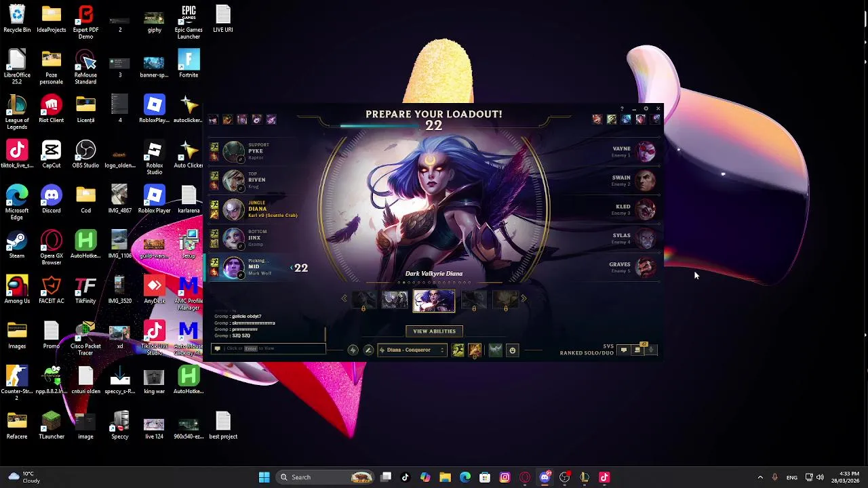This screenshot has height=488, width=868.
Task: Open the chat panel speech bubble icon
Action: [x=623, y=350]
